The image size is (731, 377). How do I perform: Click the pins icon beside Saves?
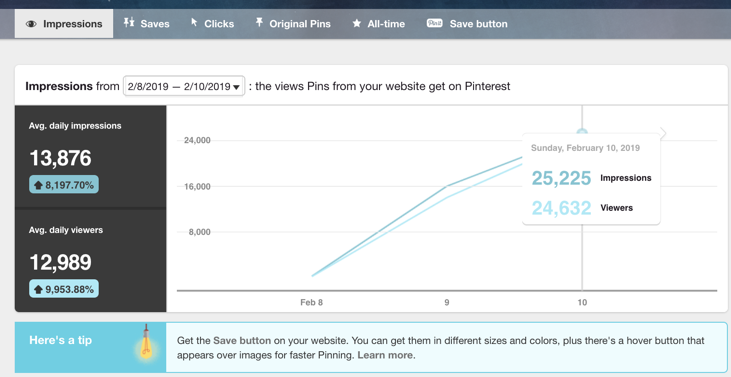pos(129,22)
